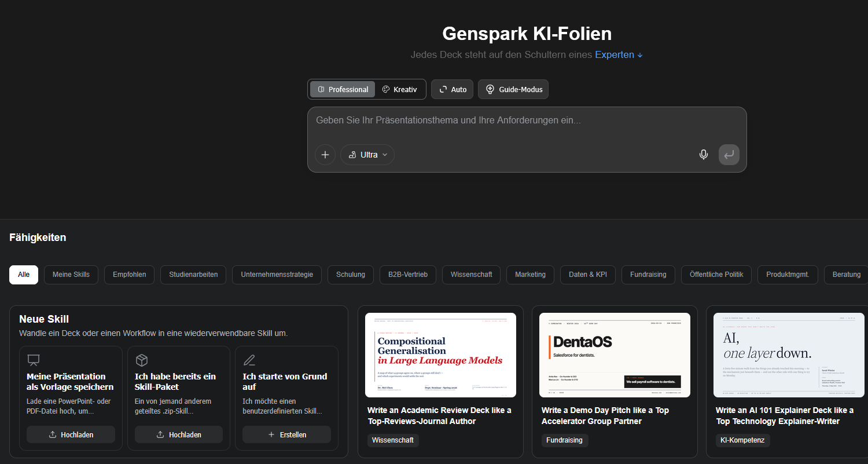The width and height of the screenshot is (868, 464).
Task: Click the microphone voice input icon
Action: (704, 155)
